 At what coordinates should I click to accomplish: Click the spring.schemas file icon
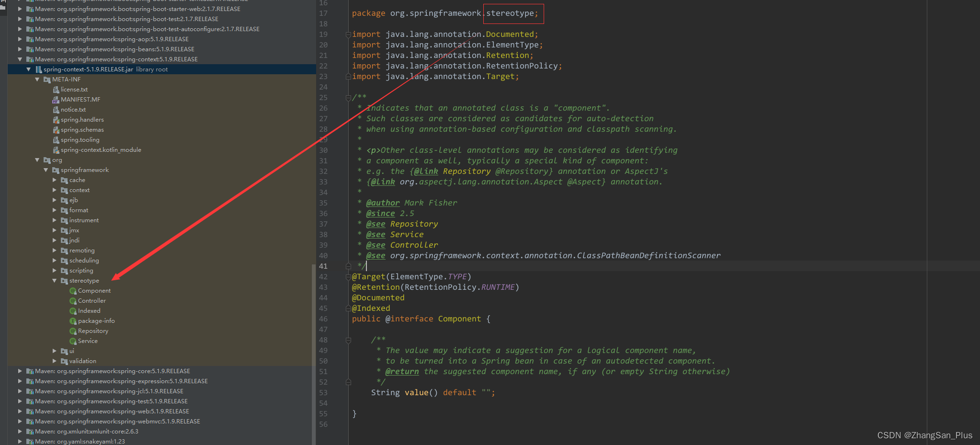coord(56,130)
